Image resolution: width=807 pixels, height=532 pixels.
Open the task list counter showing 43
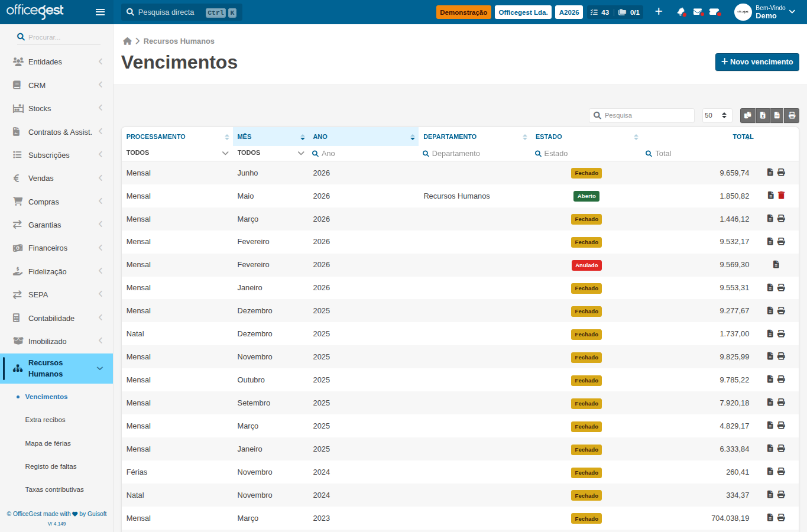(x=599, y=12)
